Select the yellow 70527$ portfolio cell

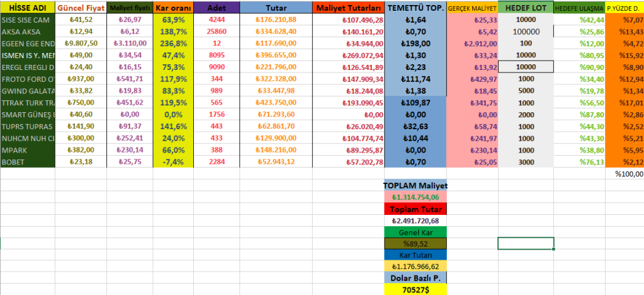[x=415, y=290]
